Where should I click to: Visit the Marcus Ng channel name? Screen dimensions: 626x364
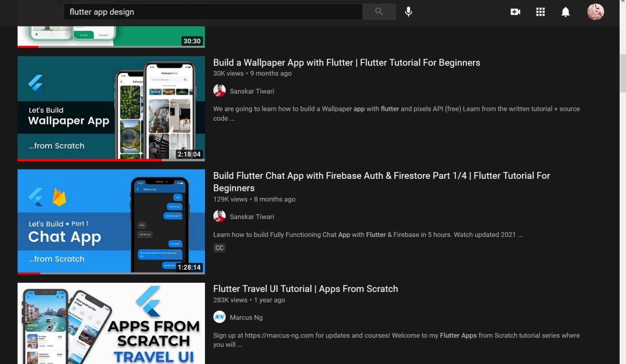(246, 318)
